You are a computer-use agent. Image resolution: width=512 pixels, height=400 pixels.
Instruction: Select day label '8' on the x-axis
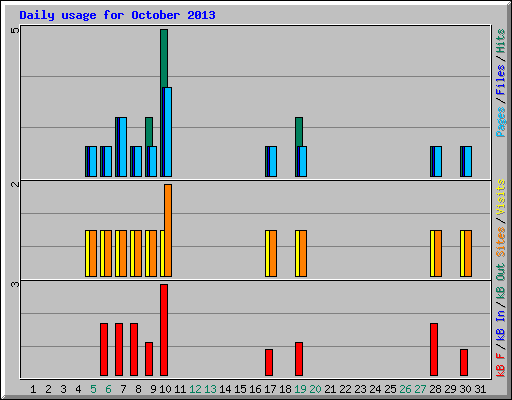138,389
